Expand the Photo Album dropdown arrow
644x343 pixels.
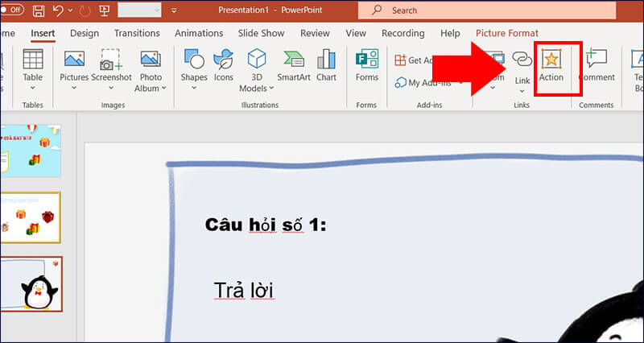point(164,88)
